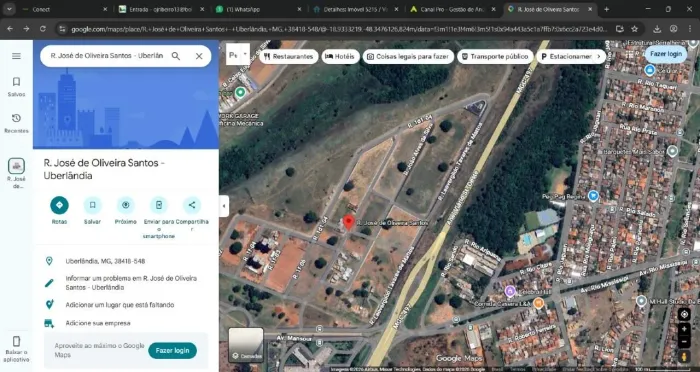
Task: Select the M Hall Studio marker
Action: coord(642,301)
